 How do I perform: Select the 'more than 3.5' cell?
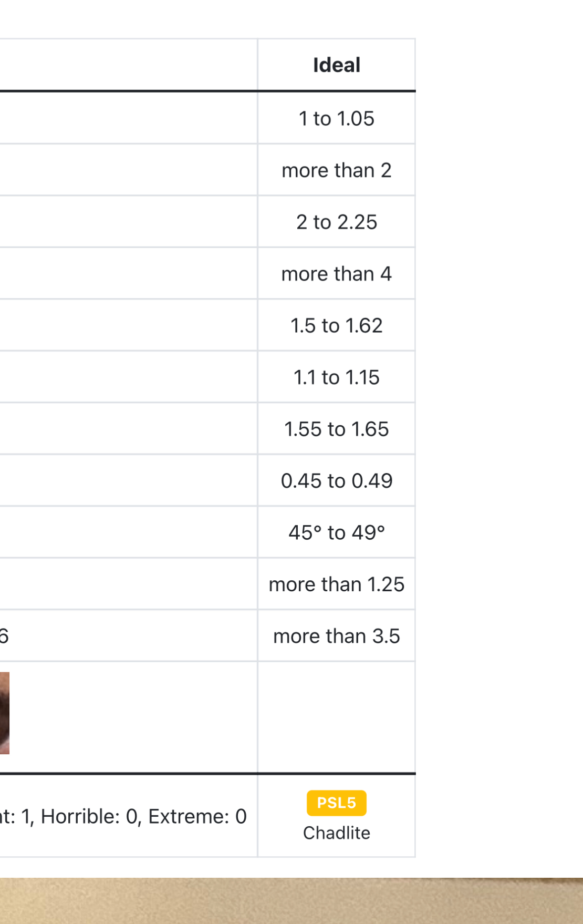pos(336,636)
